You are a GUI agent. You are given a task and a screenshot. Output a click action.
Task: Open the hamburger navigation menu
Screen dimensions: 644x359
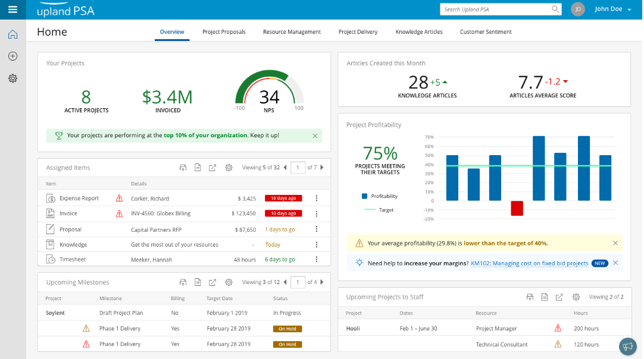pos(12,9)
